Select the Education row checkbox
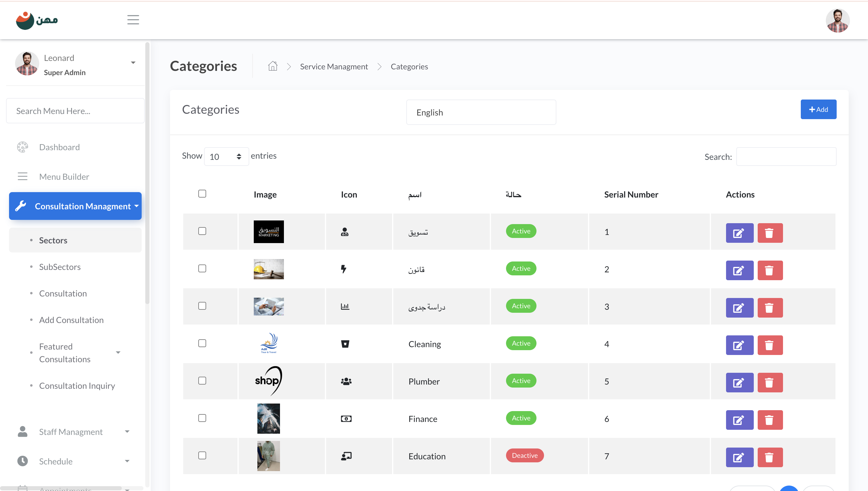Viewport: 868px width, 491px height. pos(202,456)
